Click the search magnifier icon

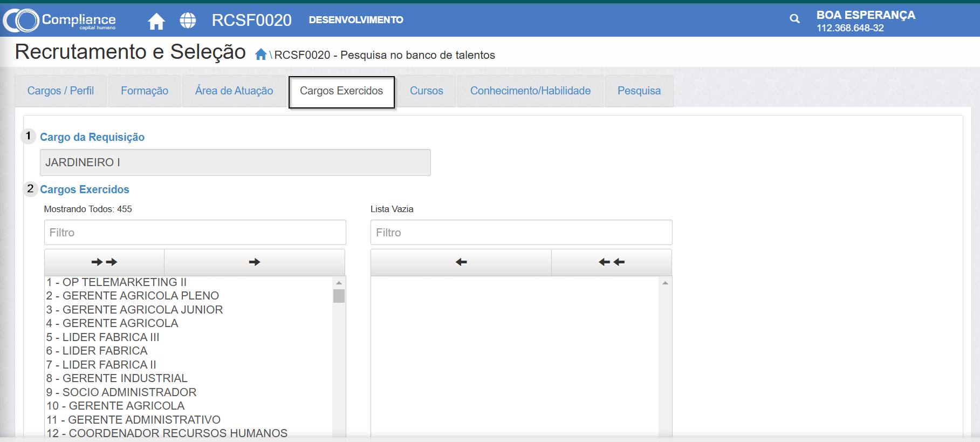point(794,19)
